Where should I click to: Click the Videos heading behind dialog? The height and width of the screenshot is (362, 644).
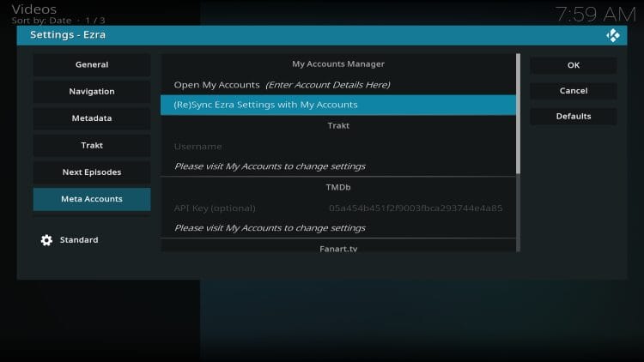34,9
